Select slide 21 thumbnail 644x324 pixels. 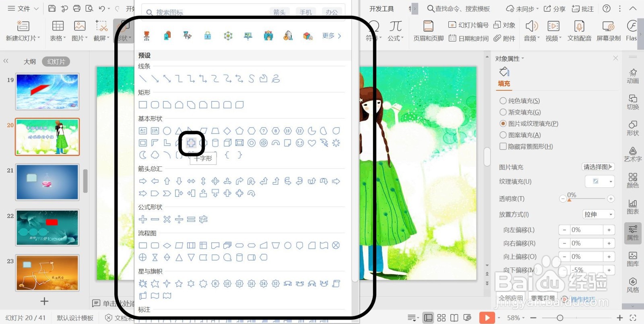tap(47, 182)
